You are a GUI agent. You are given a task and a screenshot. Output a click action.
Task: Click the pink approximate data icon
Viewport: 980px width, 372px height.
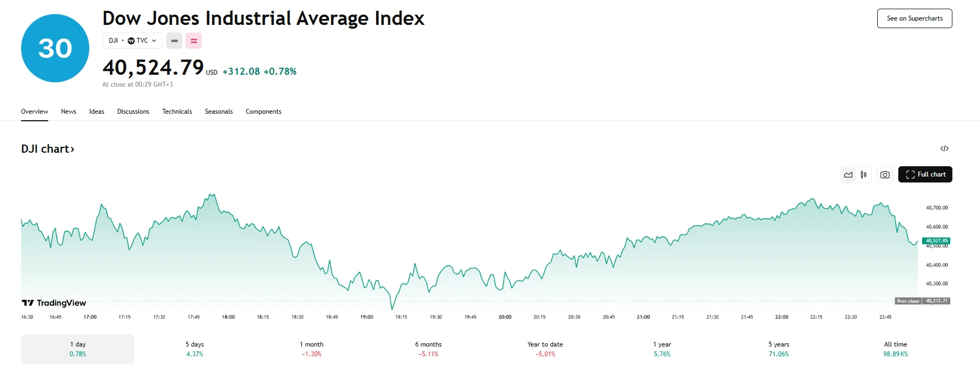click(x=194, y=41)
